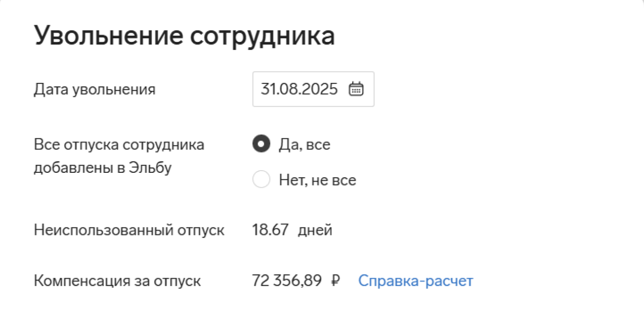Click the word "Эльбу" in the vacations label

click(x=150, y=168)
